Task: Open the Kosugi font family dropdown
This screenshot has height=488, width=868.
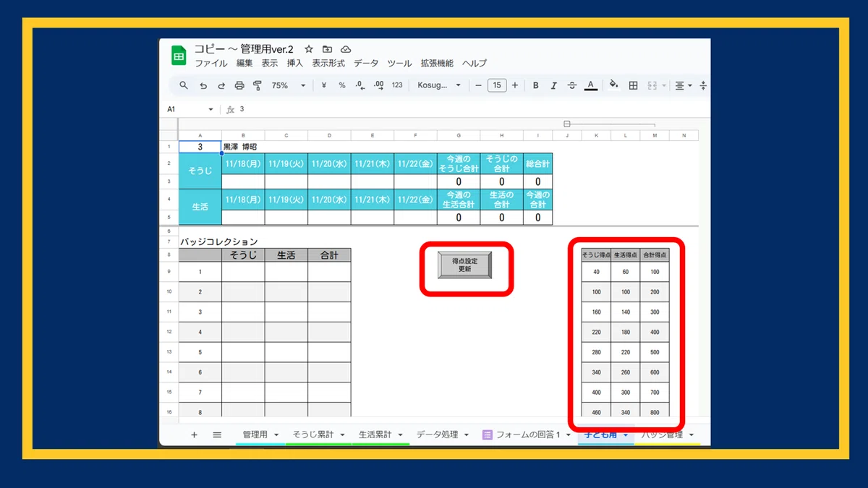Action: [x=439, y=85]
